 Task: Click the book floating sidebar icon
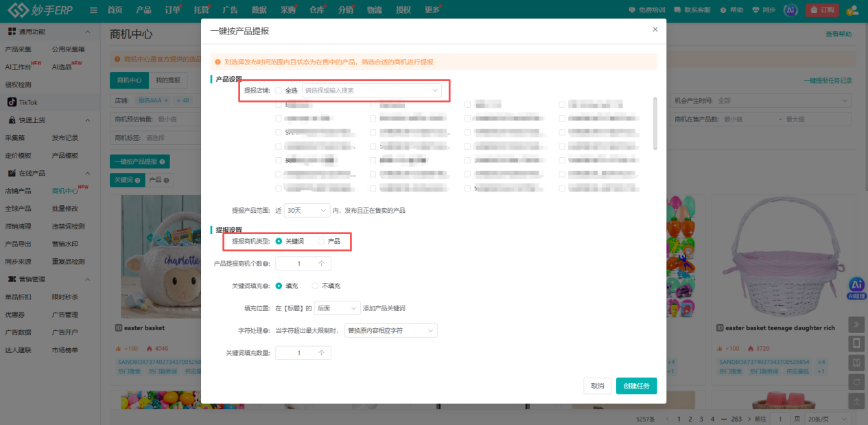[x=856, y=362]
